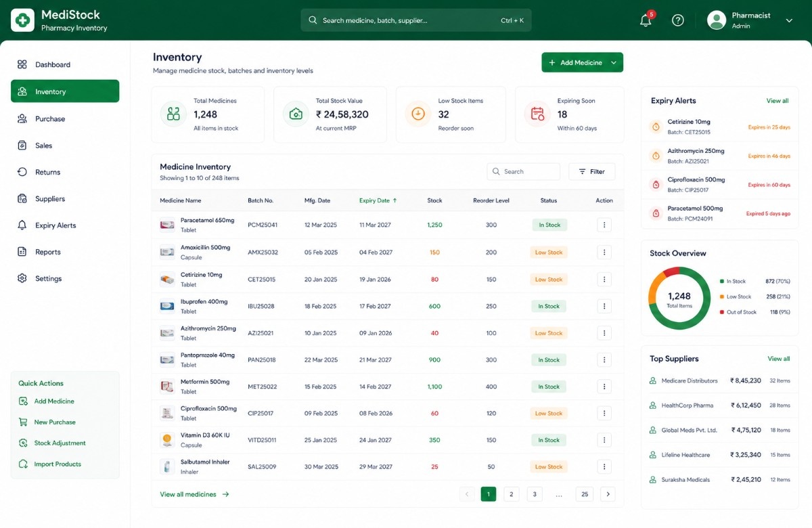Viewport: 812px width, 528px height.
Task: Open Reports section
Action: pos(65,252)
